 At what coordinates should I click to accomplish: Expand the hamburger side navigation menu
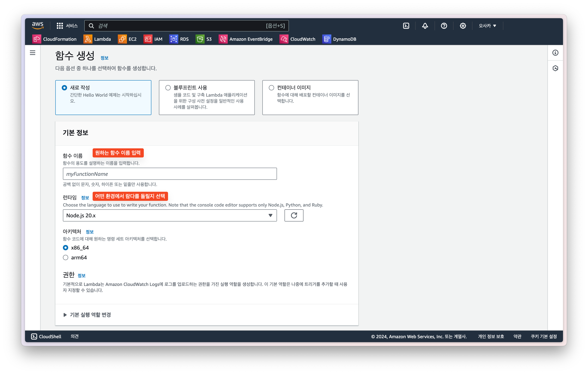(x=32, y=53)
